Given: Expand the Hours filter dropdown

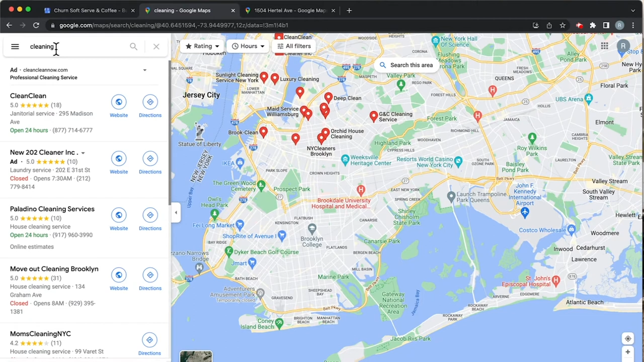Looking at the screenshot, I should [248, 46].
